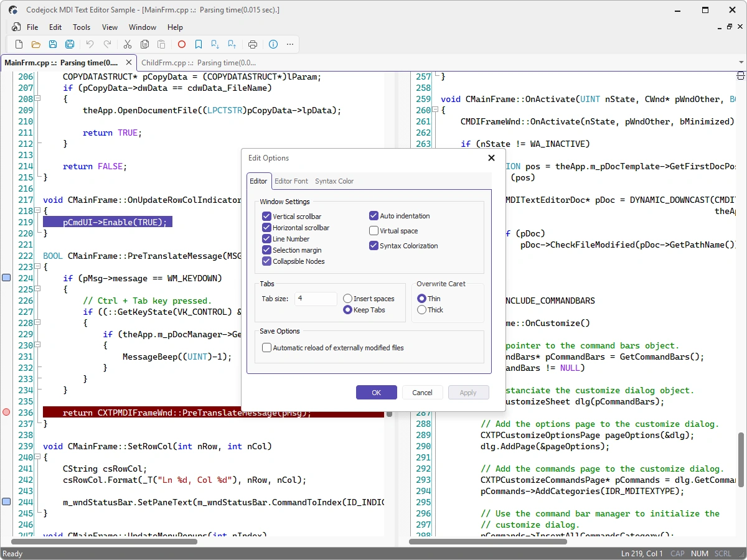The image size is (747, 560).
Task: Toggle Collapsible Nodes checkbox
Action: (x=267, y=261)
